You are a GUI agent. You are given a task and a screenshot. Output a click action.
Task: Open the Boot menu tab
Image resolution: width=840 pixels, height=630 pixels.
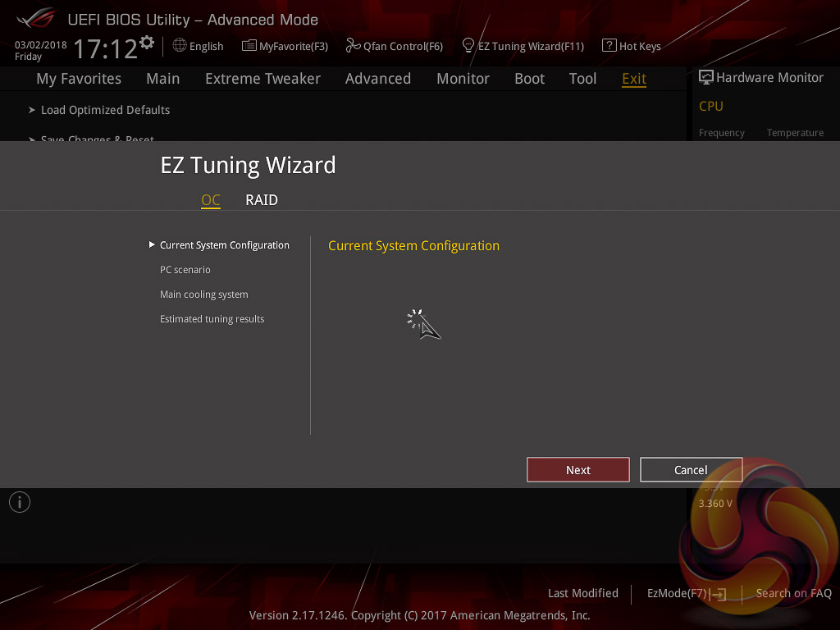coord(529,79)
